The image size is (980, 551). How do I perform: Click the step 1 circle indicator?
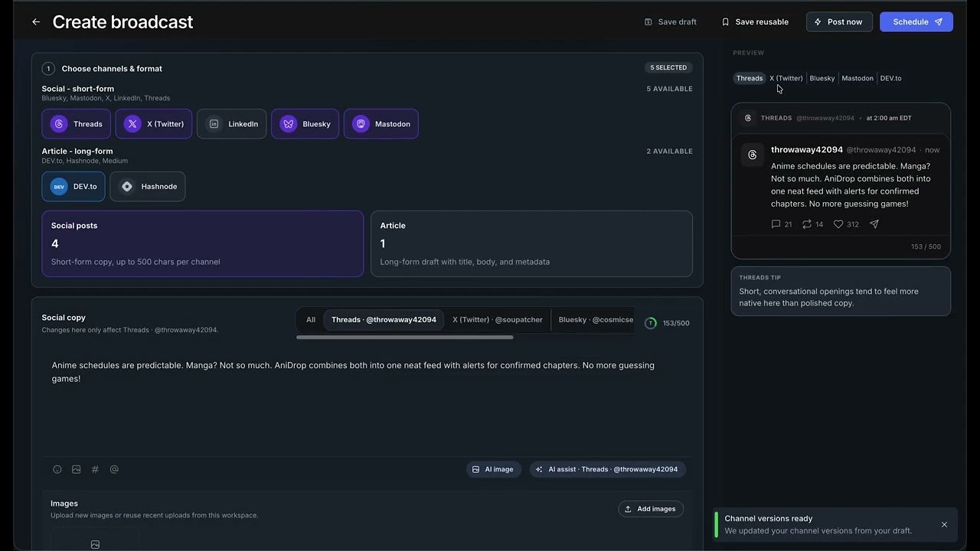click(48, 68)
